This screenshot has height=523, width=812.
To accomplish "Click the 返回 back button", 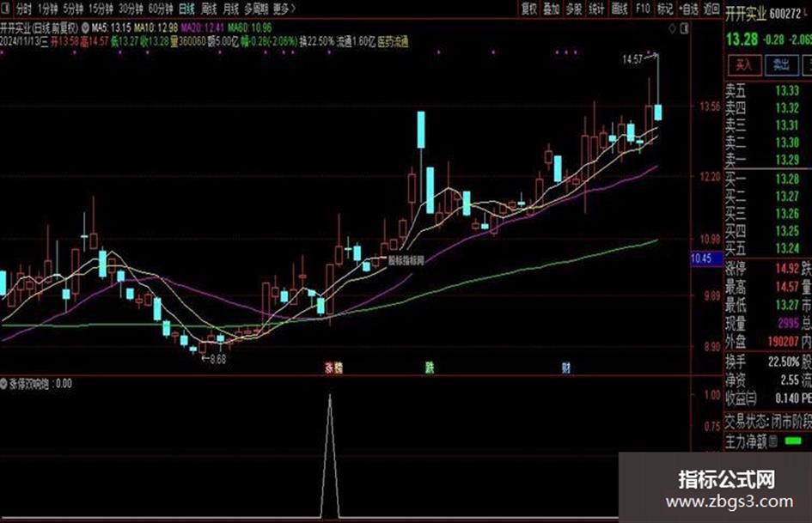I will pyautogui.click(x=711, y=9).
